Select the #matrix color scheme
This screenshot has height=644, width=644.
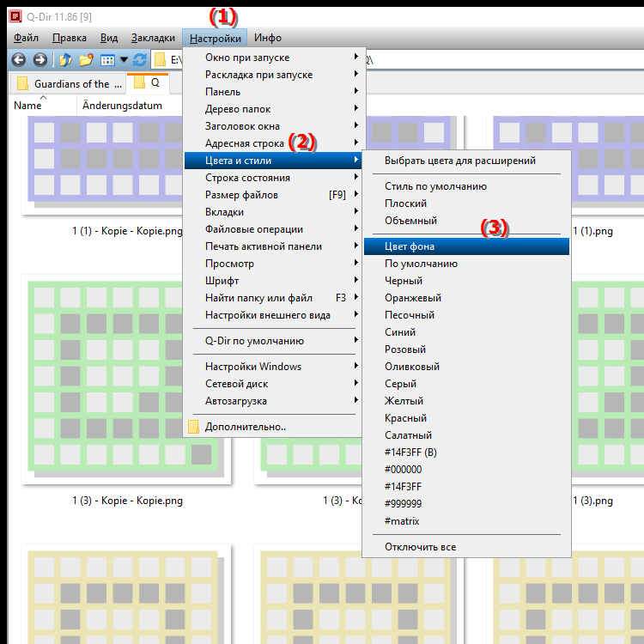point(466,521)
